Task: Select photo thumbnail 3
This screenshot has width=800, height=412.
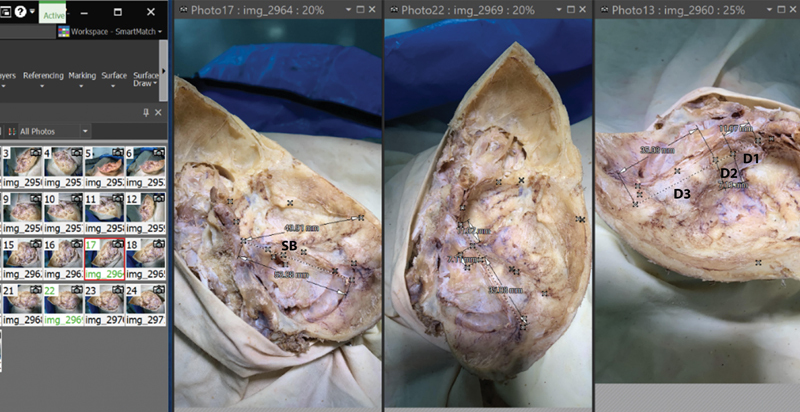Action: [17, 163]
